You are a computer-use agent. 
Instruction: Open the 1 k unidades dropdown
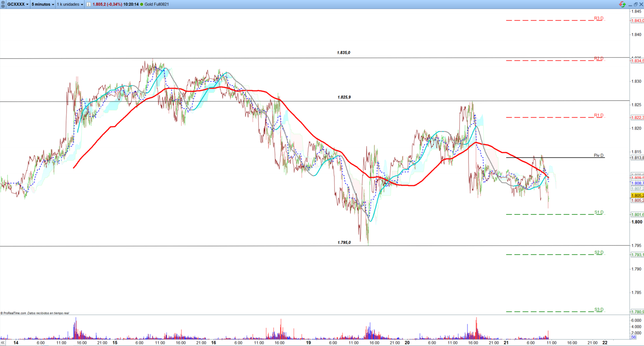coord(70,4)
